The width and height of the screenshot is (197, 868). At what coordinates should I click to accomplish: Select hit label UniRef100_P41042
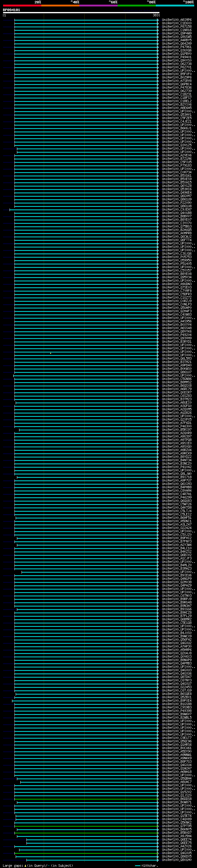coord(176,467)
